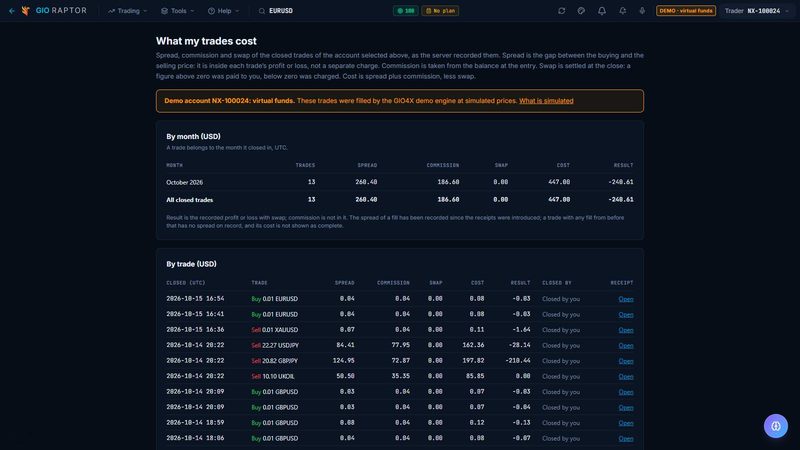This screenshot has width=800, height=450.
Task: Click the By trade (USD) heading
Action: click(191, 264)
